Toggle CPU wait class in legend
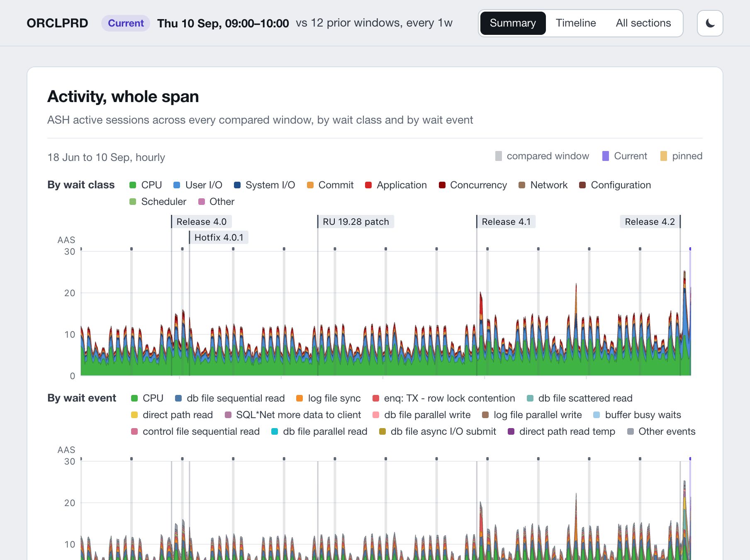The image size is (750, 560). pos(146,185)
